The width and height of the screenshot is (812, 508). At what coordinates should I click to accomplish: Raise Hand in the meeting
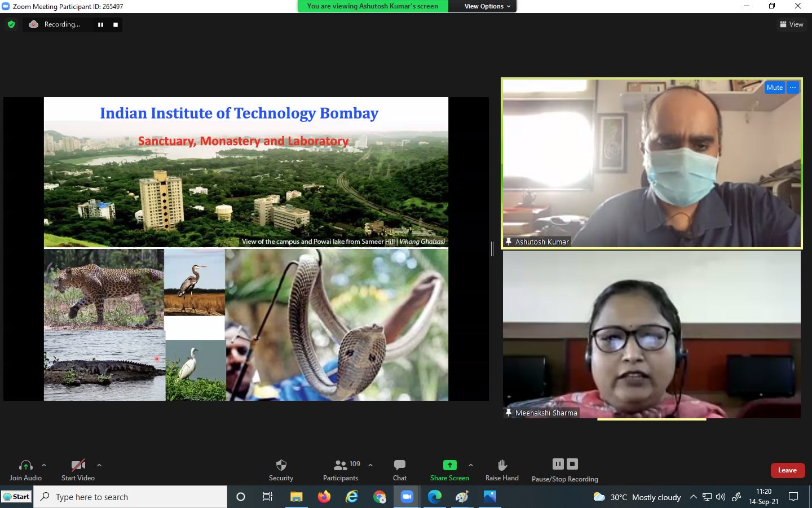(502, 470)
